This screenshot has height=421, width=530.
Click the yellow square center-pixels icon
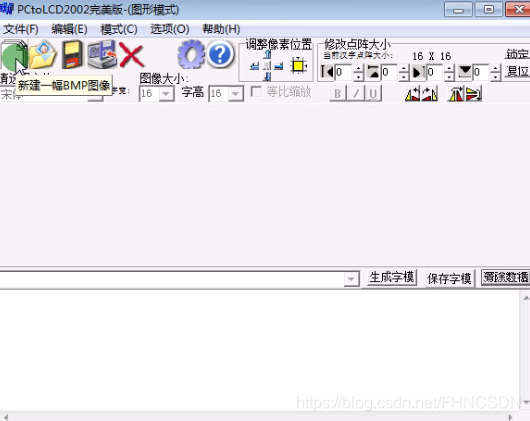point(298,65)
